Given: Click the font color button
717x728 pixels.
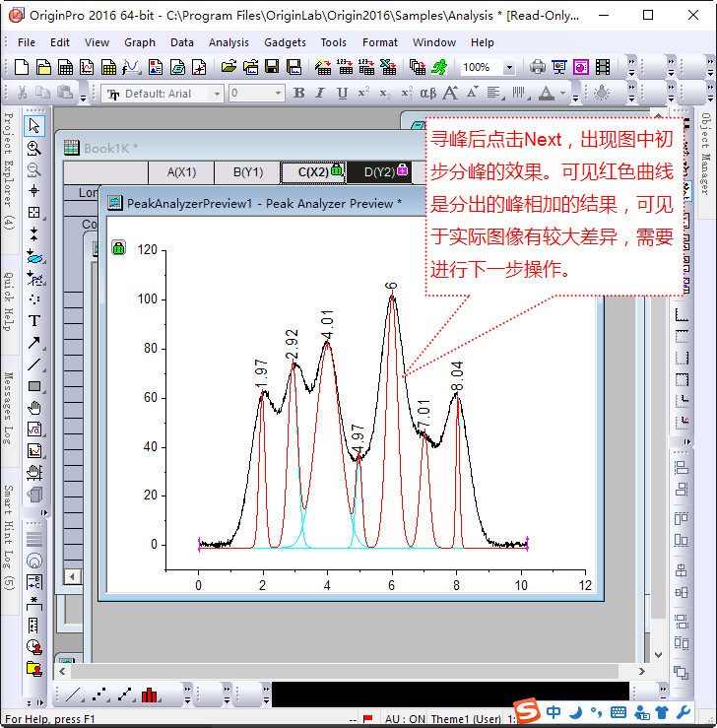Looking at the screenshot, I should 548,94.
